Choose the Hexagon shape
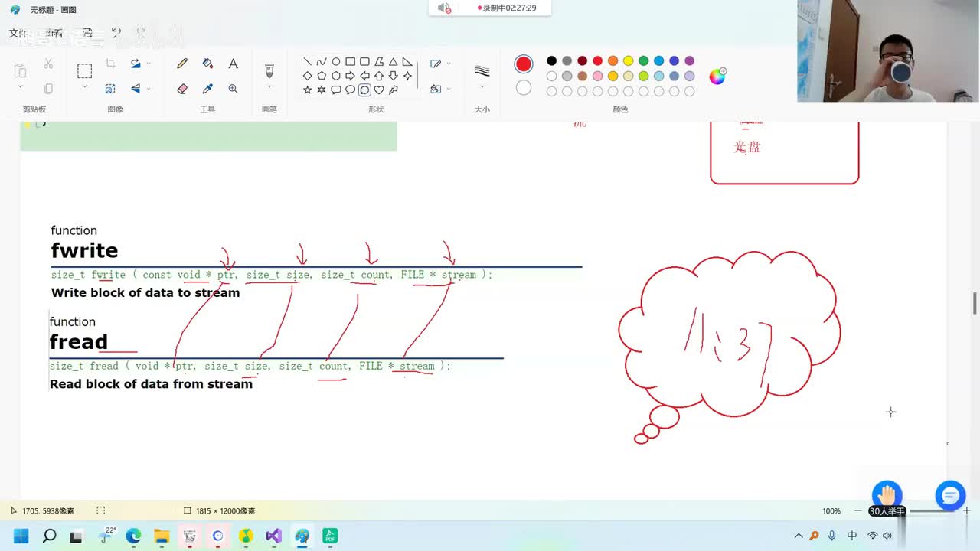This screenshot has height=551, width=980. [x=336, y=76]
